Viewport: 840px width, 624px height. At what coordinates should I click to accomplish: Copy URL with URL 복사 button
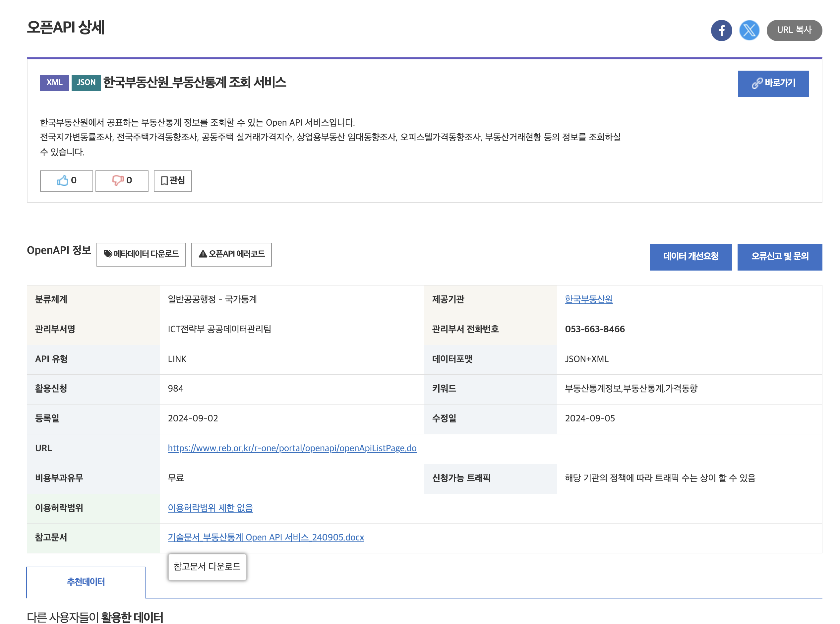(x=794, y=30)
